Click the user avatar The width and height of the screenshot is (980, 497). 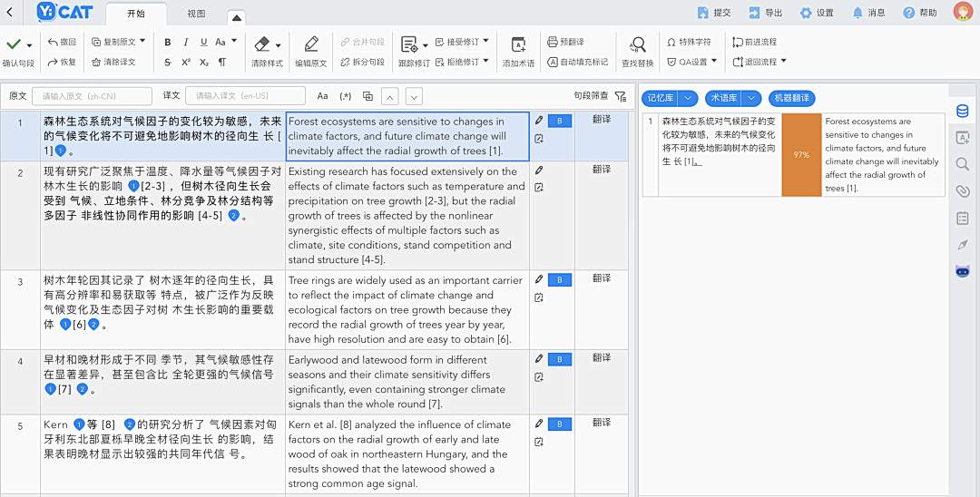pos(963,12)
